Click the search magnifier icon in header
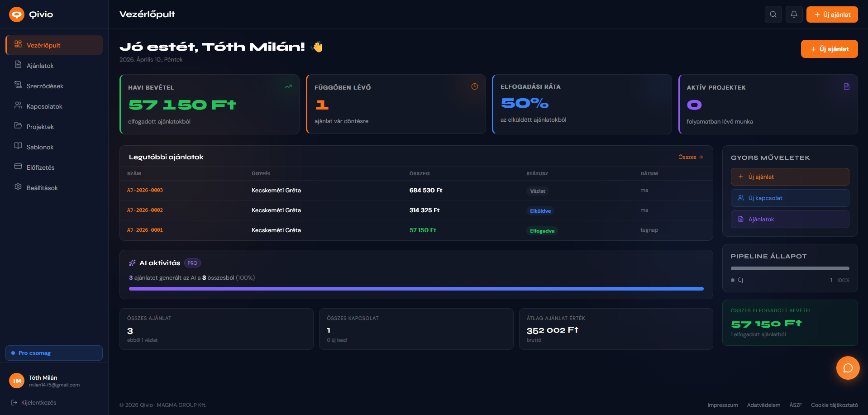Screen dimensions: 868x415 pos(773,14)
